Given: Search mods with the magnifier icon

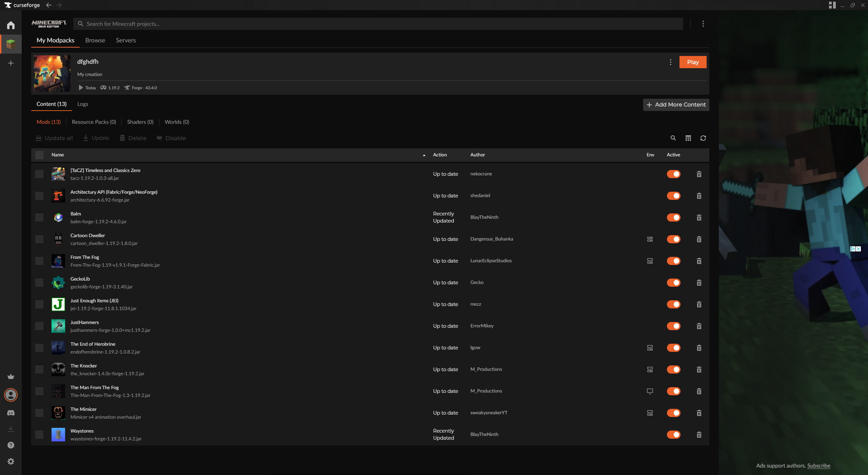Looking at the screenshot, I should tap(673, 138).
